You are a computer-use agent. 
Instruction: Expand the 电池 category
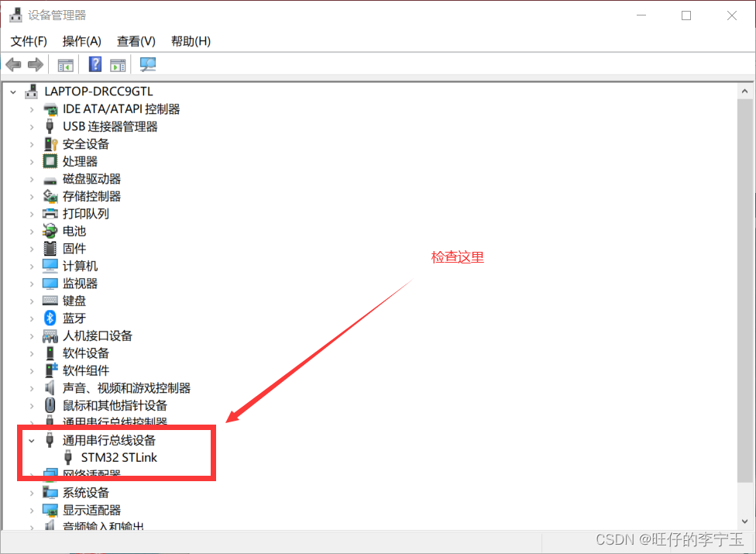point(32,232)
